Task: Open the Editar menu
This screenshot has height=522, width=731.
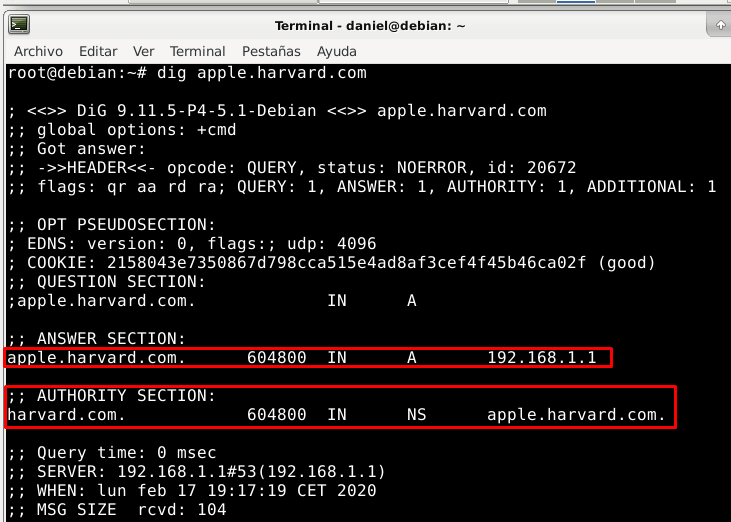Action: pos(98,51)
